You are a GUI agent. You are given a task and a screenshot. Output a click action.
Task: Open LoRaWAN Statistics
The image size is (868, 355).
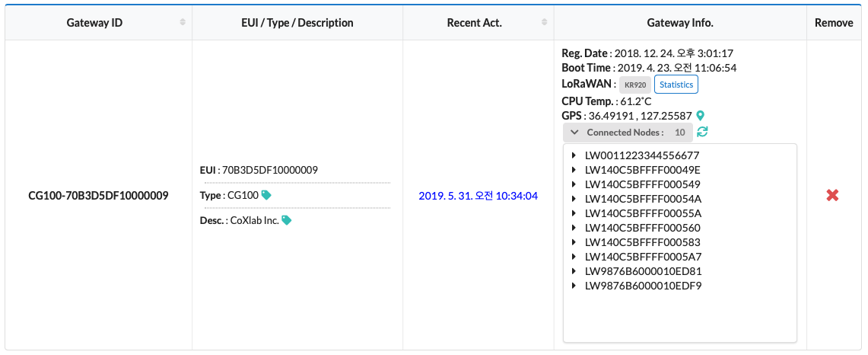(x=676, y=85)
